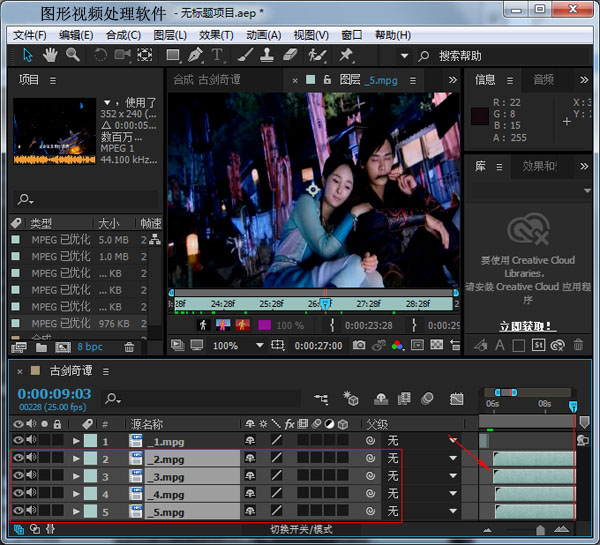Open the 动画(A) menu
Viewport: 600px width, 545px height.
(x=264, y=35)
